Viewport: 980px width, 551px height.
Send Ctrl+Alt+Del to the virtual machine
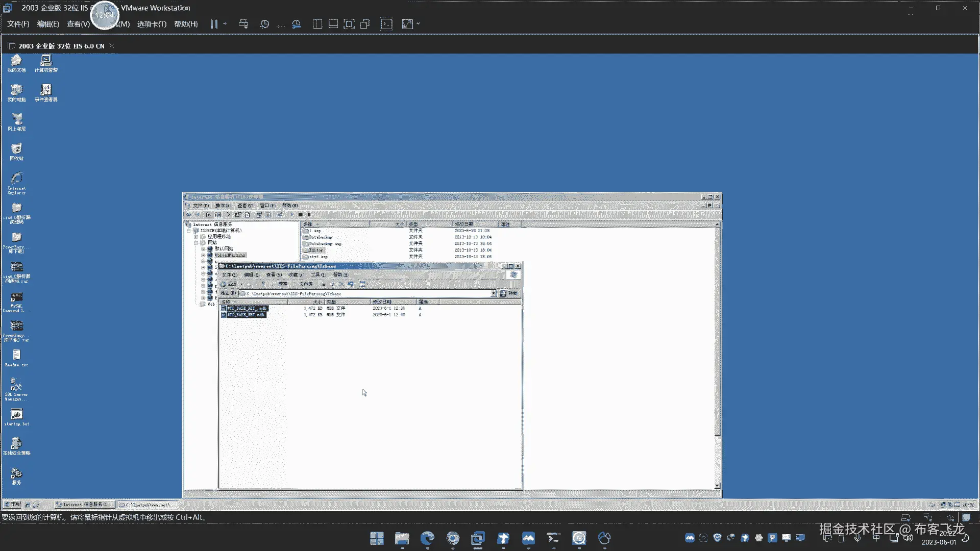(x=243, y=24)
